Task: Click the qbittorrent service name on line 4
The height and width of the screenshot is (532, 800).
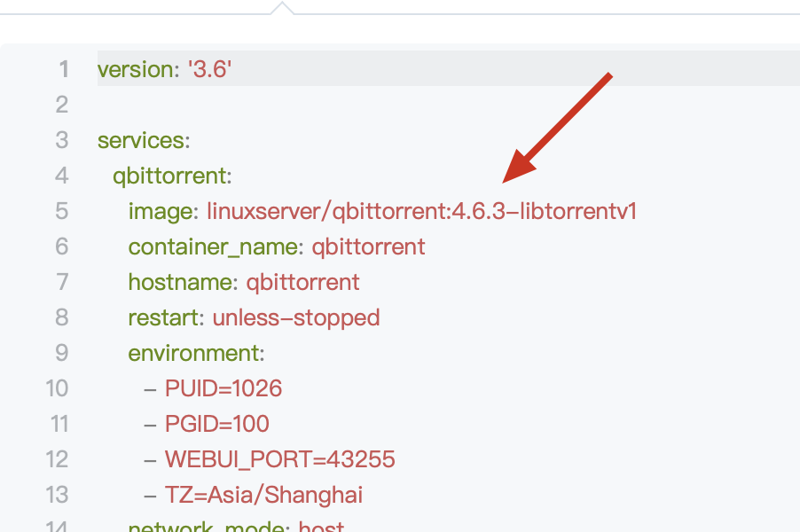Action: point(170,176)
